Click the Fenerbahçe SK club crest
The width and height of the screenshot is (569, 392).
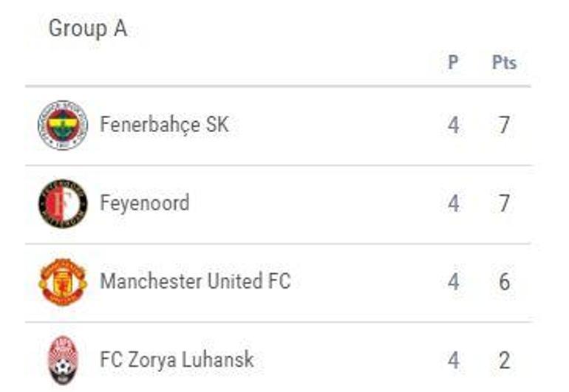[x=63, y=125]
